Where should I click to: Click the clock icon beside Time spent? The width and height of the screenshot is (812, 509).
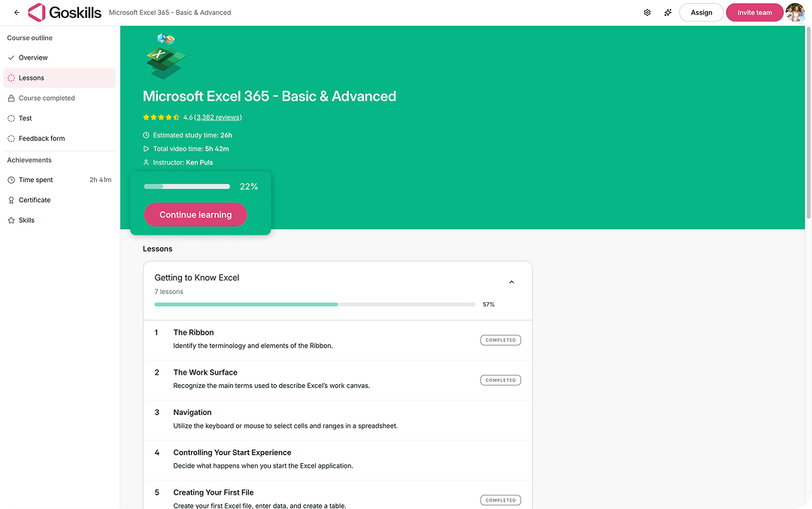[x=11, y=180]
